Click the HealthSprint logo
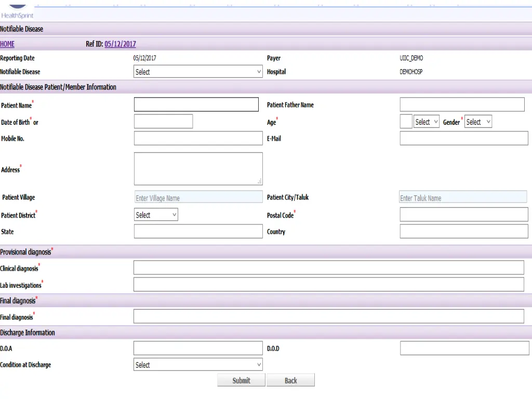This screenshot has width=532, height=399. [17, 11]
